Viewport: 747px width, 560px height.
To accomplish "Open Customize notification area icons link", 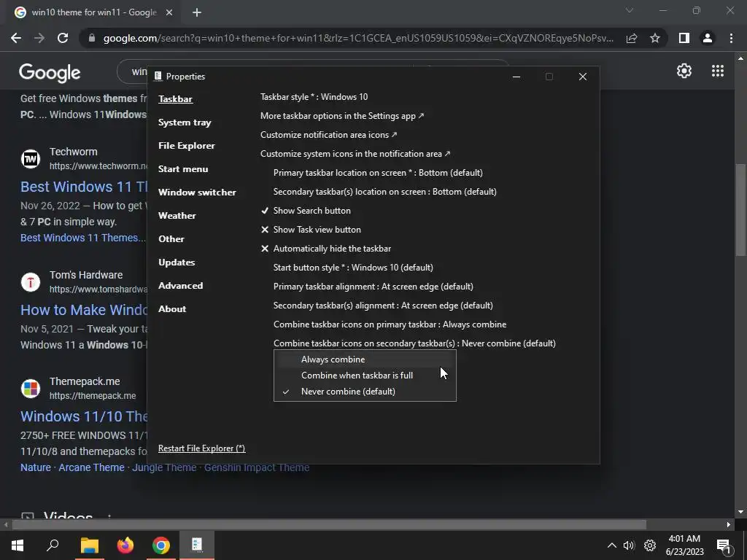I will pos(328,135).
